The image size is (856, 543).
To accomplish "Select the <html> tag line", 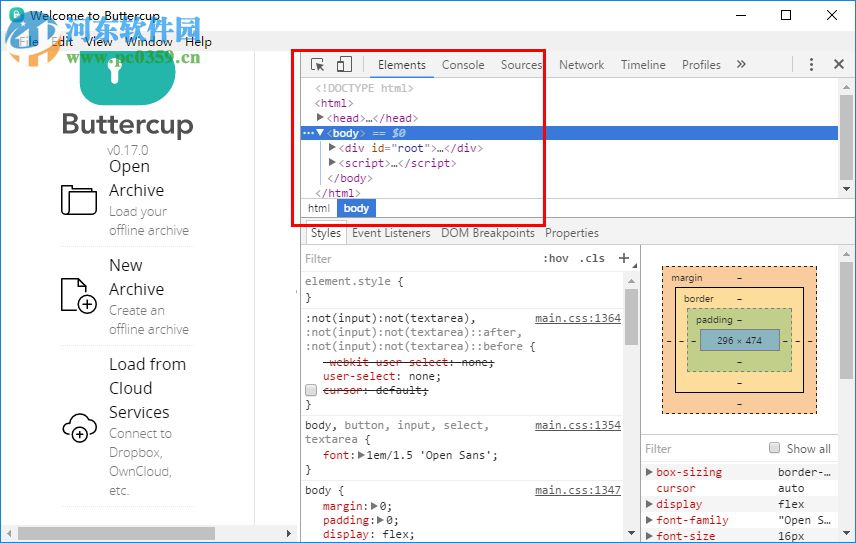I will click(x=334, y=103).
